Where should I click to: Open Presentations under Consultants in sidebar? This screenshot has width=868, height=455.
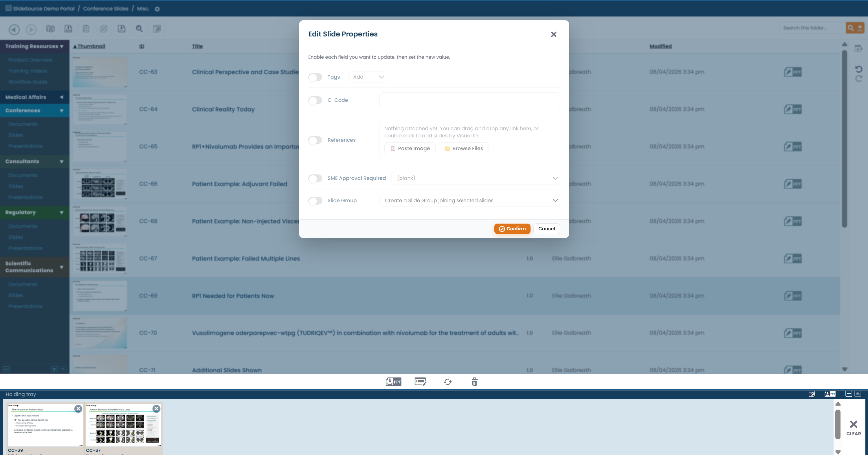[x=25, y=197]
